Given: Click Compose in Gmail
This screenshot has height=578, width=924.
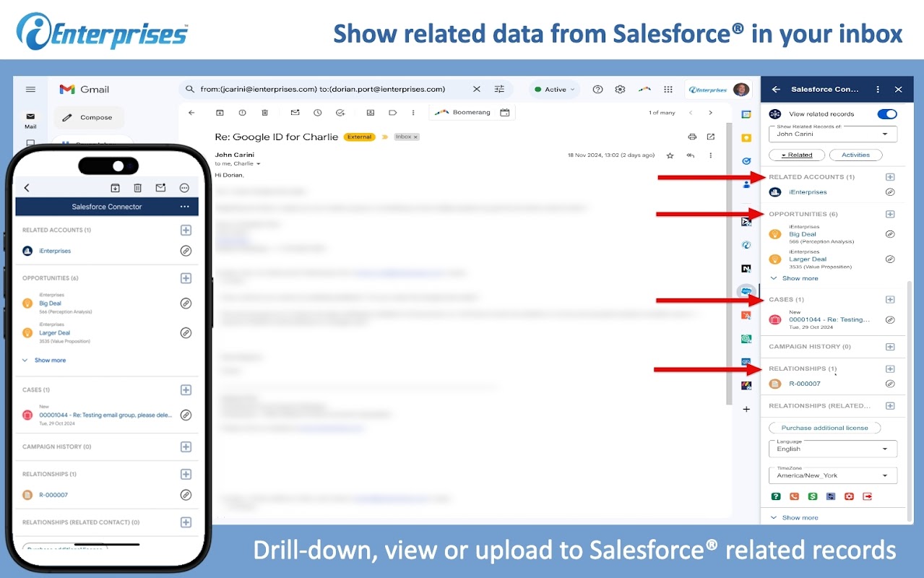Looking at the screenshot, I should (88, 117).
